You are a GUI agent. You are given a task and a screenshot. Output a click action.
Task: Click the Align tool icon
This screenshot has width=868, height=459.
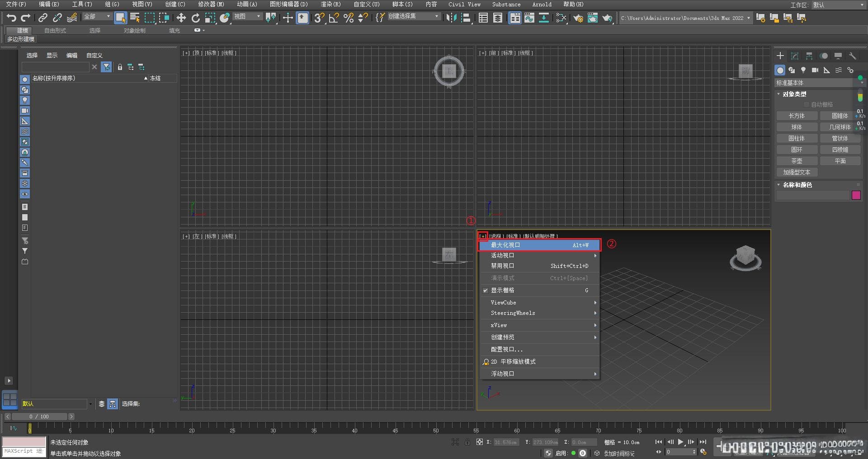(x=466, y=18)
